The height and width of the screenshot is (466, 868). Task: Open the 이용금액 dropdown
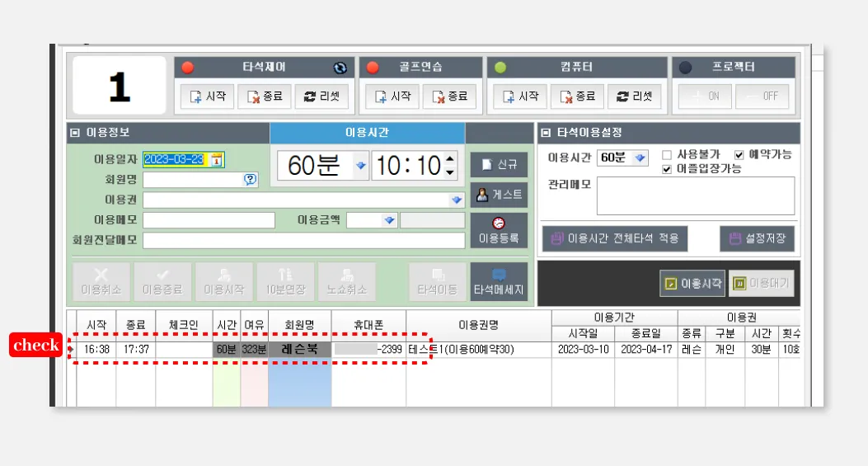point(389,220)
